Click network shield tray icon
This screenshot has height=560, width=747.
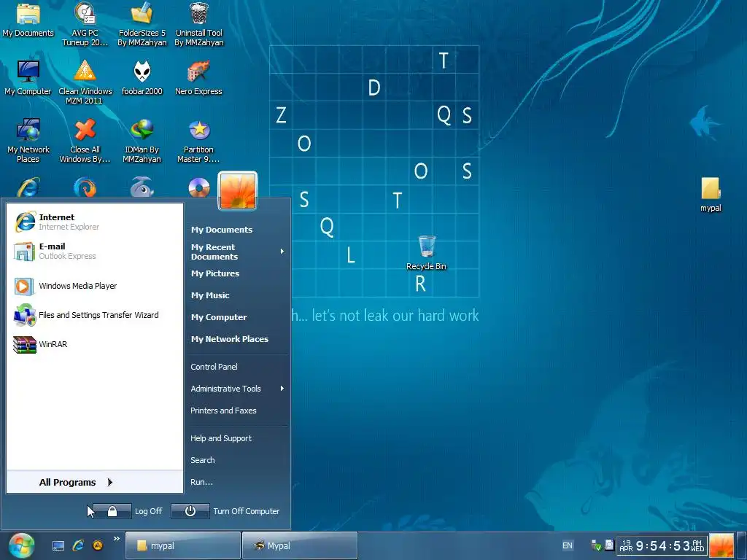tap(595, 545)
